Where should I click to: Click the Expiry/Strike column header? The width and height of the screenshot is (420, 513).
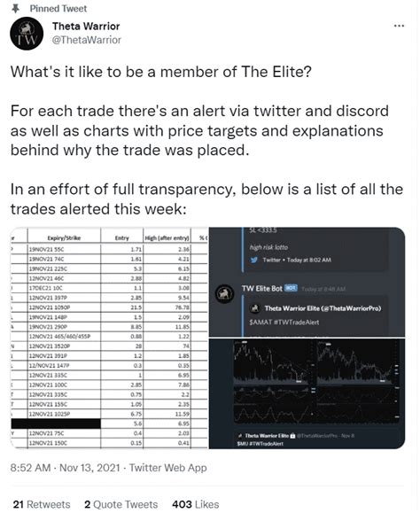[64, 237]
